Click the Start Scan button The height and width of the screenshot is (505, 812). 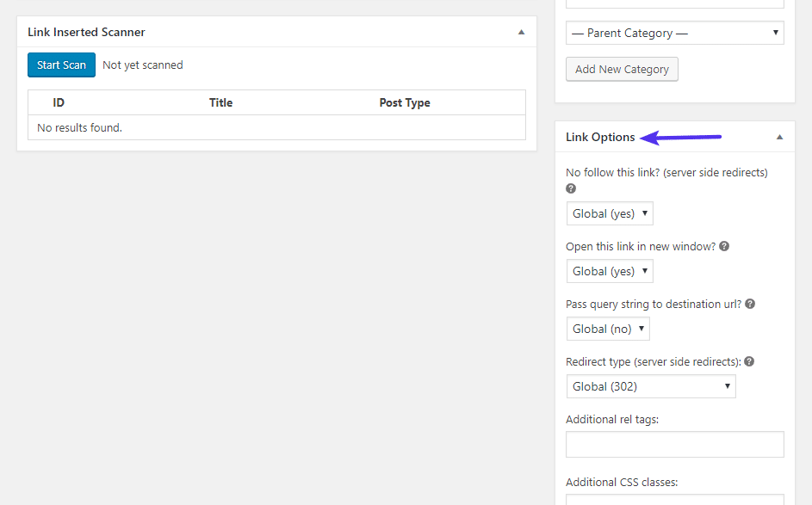[x=61, y=65]
